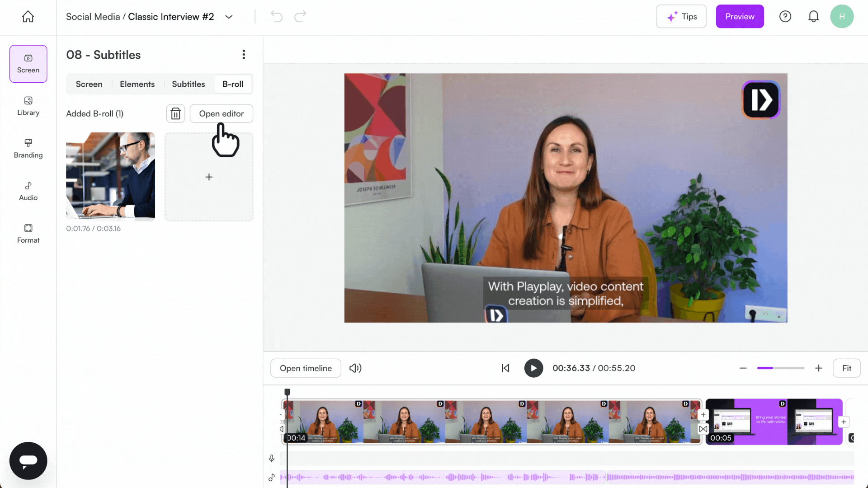Open the chat support bubble

[x=28, y=460]
